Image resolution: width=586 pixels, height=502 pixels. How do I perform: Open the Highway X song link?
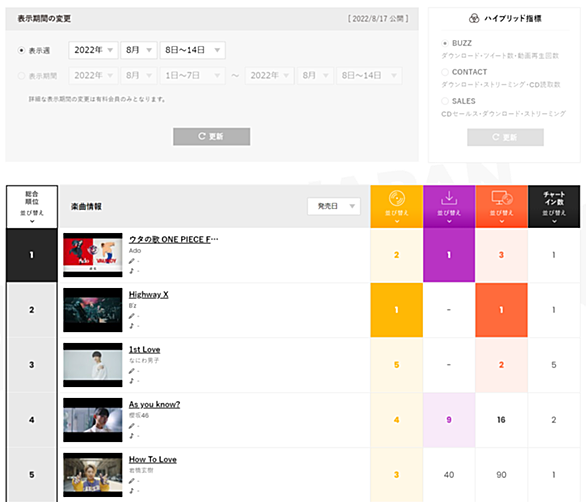tap(148, 295)
